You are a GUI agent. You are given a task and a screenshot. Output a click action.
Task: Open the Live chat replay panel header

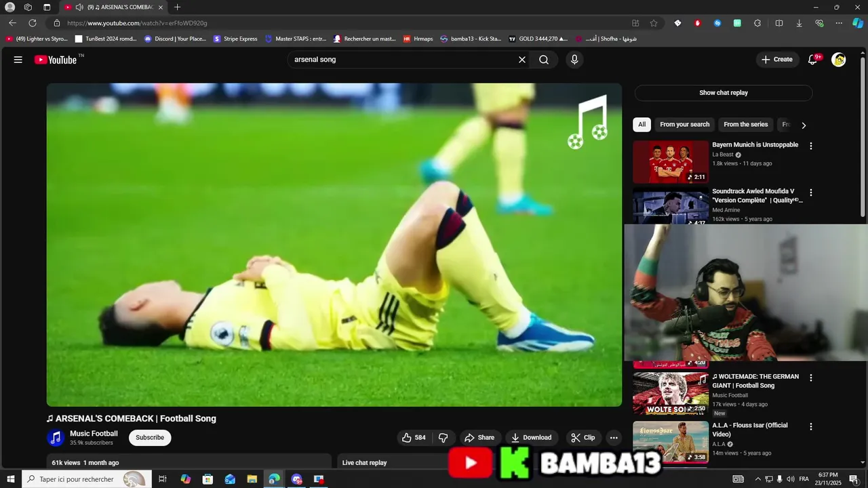pos(364,463)
